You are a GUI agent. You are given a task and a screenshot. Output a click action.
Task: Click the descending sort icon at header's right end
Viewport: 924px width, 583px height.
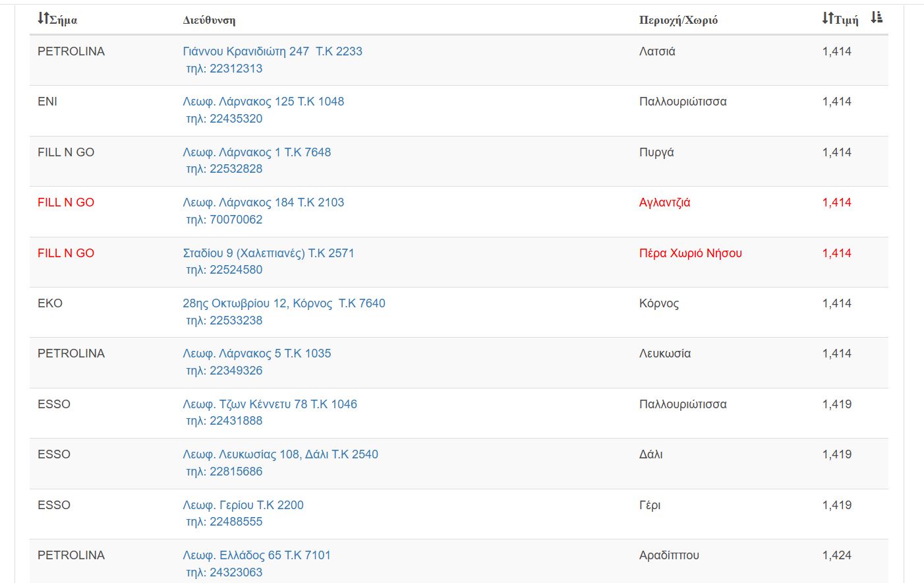click(877, 18)
